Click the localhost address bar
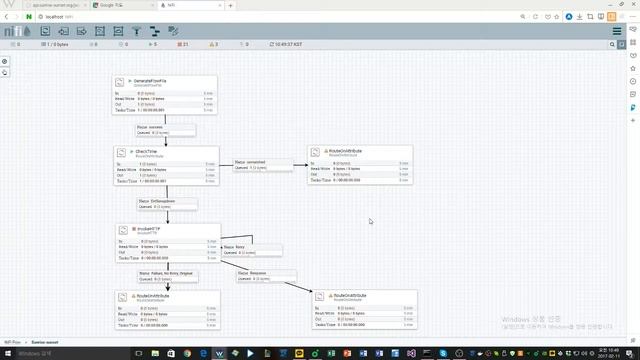640x360 pixels. tap(278, 17)
